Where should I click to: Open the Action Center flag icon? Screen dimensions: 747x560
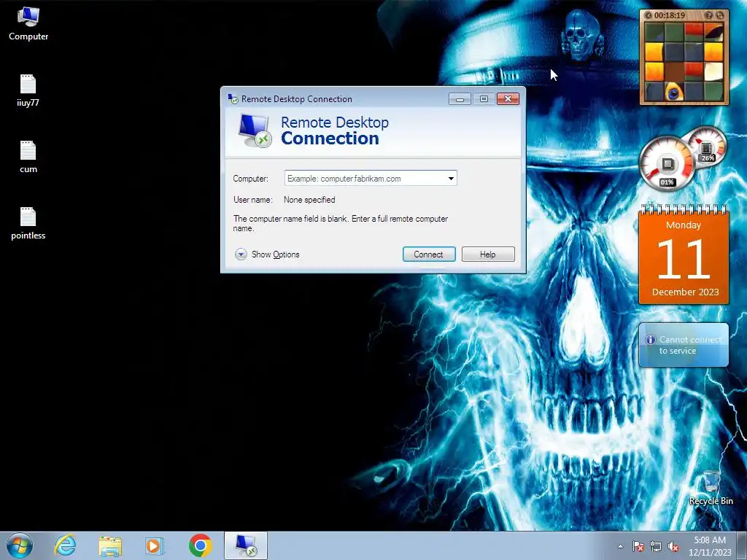pos(638,546)
